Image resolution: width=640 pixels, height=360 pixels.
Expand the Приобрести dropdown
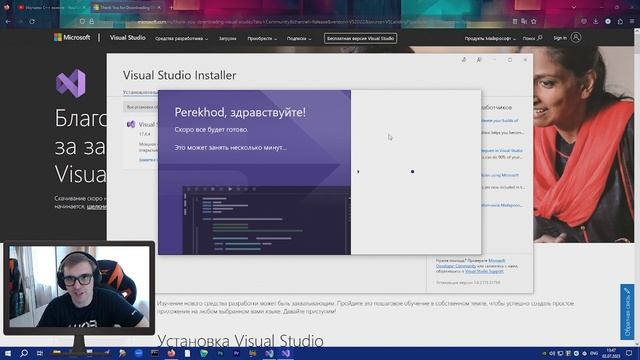click(262, 38)
